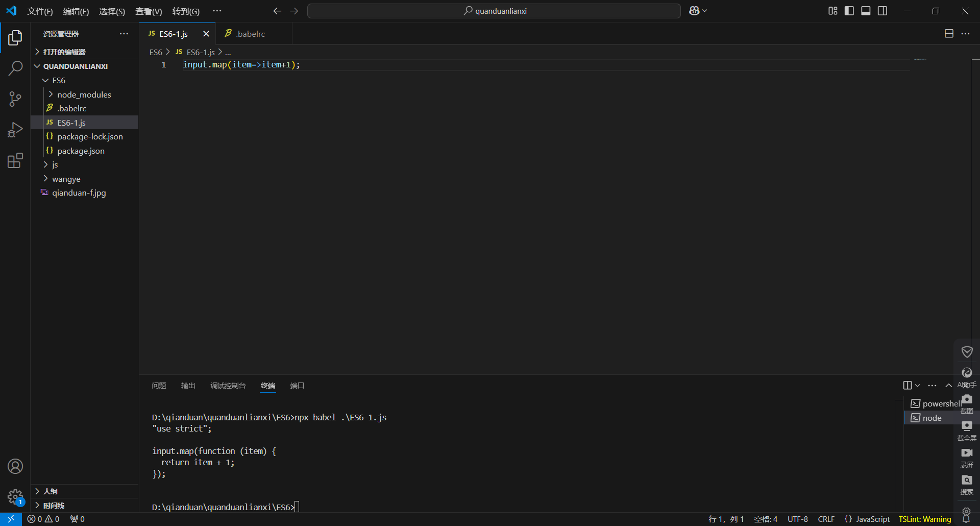
Task: Open the 查看(V) menu
Action: pos(149,11)
